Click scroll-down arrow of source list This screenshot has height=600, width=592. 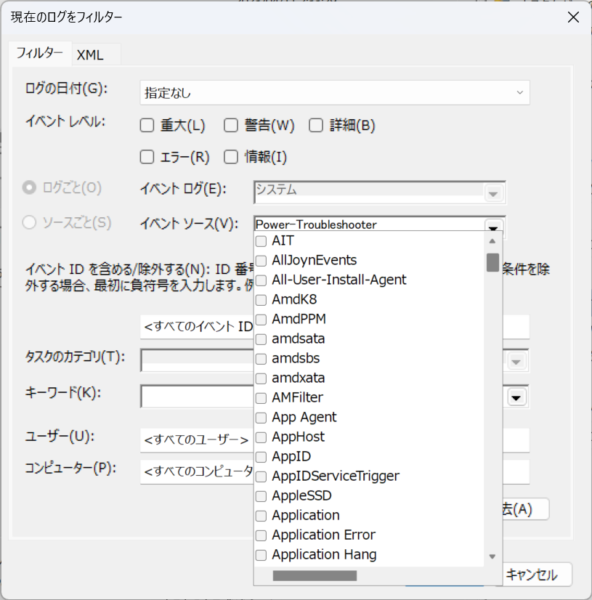493,556
